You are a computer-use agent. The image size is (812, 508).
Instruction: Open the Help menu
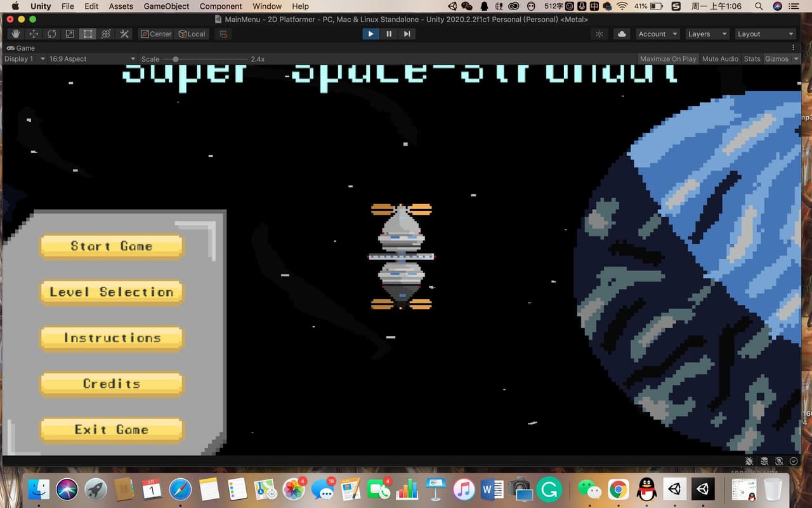(x=300, y=6)
